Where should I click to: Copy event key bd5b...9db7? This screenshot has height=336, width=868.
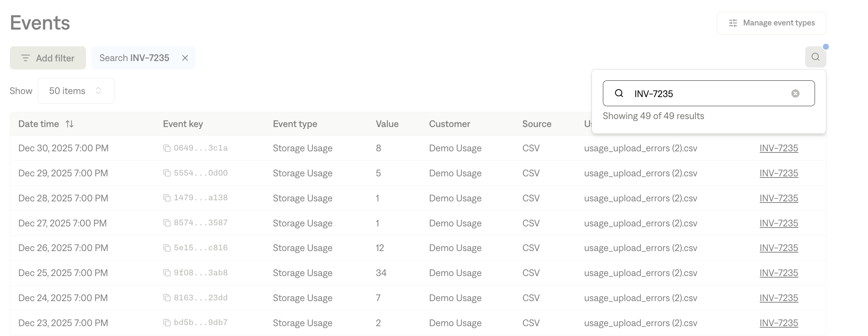click(x=167, y=323)
